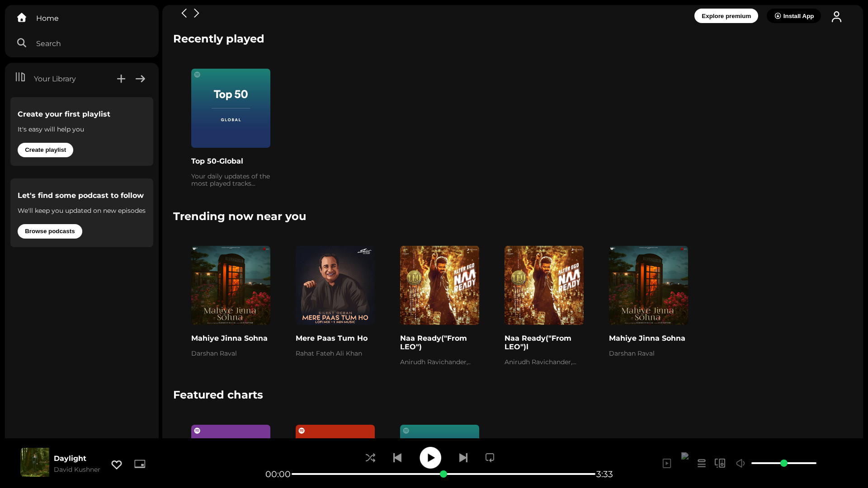This screenshot has width=868, height=488.
Task: Click the 'Trending now near you' heading
Action: tap(240, 216)
